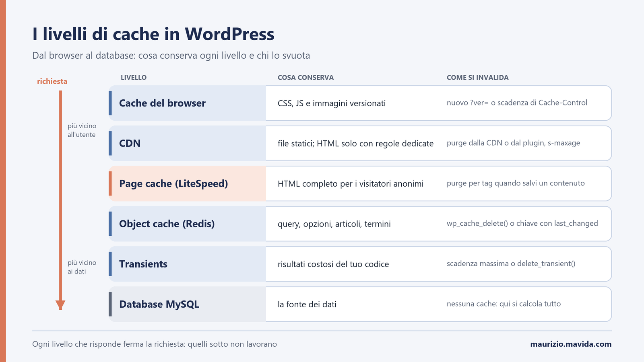Click "nessuna cache: qui si calcola tutto" text

coord(504,304)
